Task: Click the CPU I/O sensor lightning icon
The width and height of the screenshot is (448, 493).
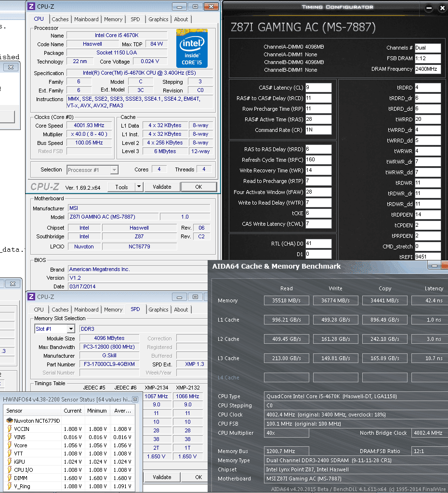Action: point(10,469)
